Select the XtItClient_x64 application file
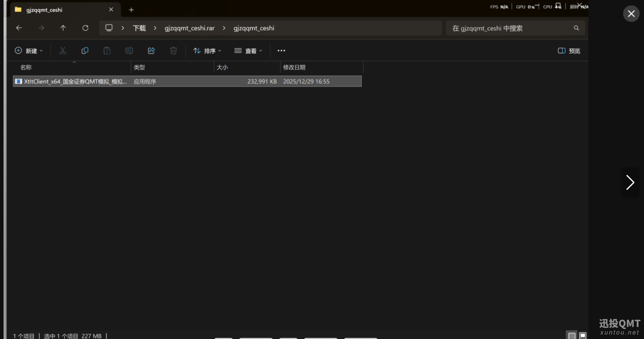This screenshot has height=339, width=644. [x=76, y=81]
